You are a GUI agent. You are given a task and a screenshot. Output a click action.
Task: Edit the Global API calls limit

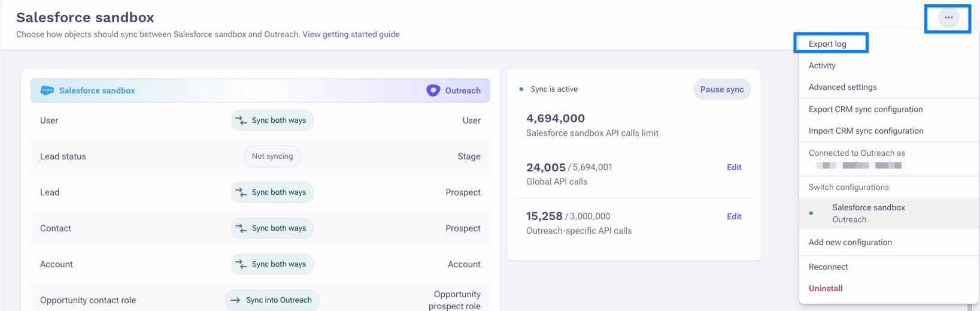click(734, 167)
